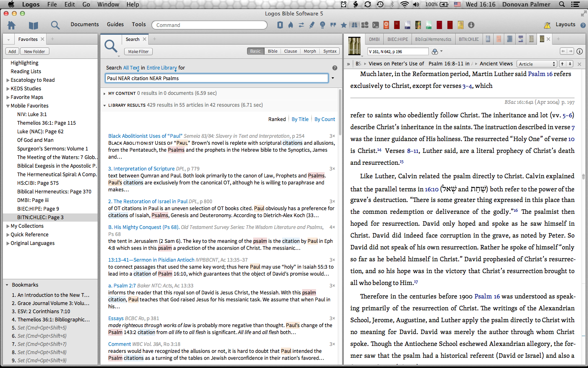Click the flame shortcut icon in toolbar

[290, 25]
